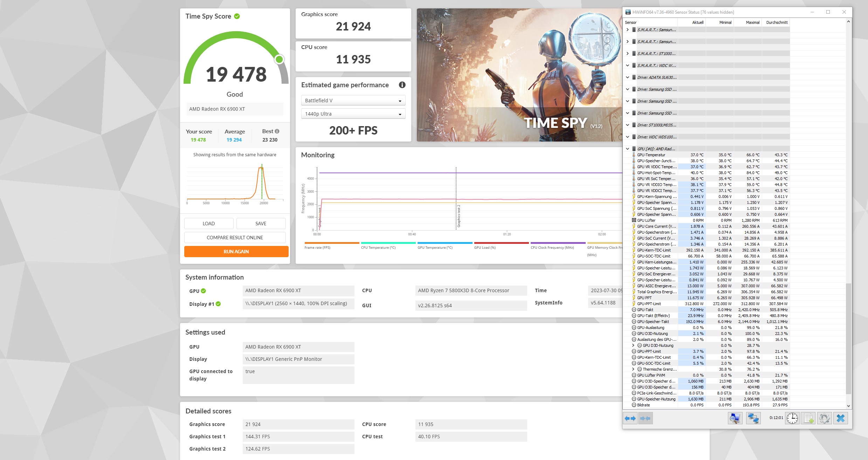
Task: Click the shrink layout arrows icon in HWiNFO
Action: pyautogui.click(x=645, y=418)
